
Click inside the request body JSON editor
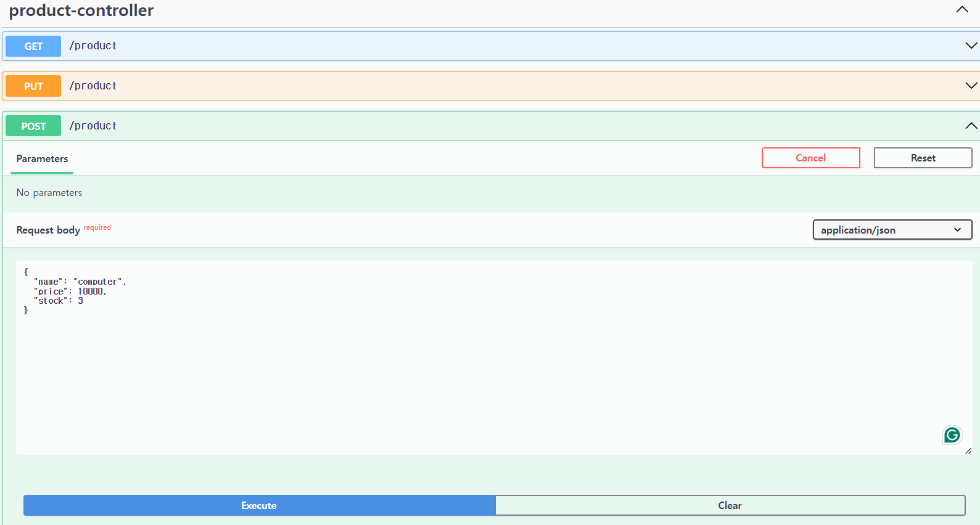pos(494,357)
